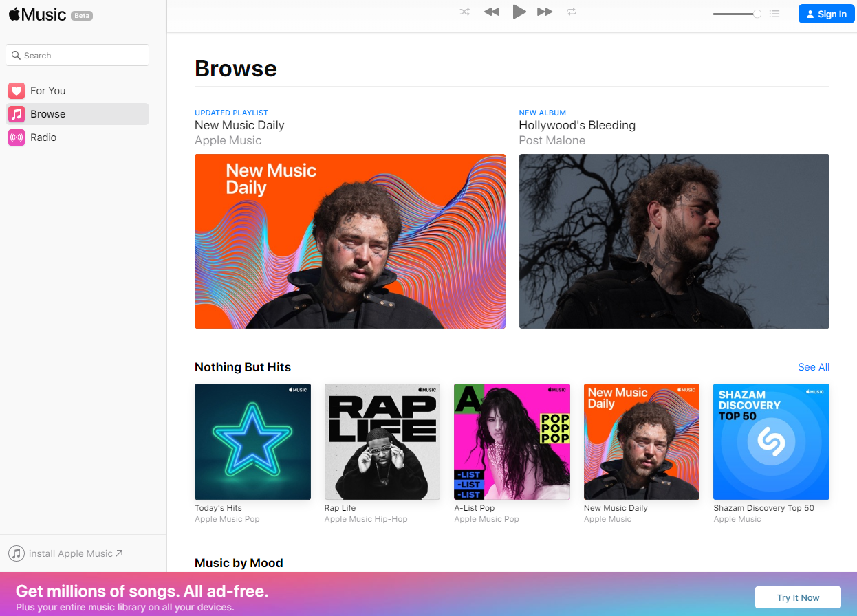This screenshot has height=616, width=857.
Task: Click the UPDATED PLAYLIST label
Action: click(231, 113)
